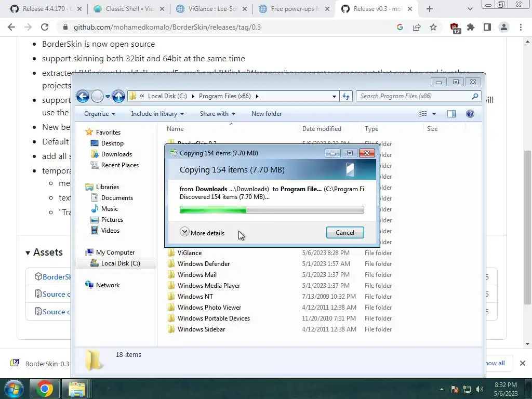Select Downloads in Favorites
Screen dimensions: 532x399
coord(111,154)
